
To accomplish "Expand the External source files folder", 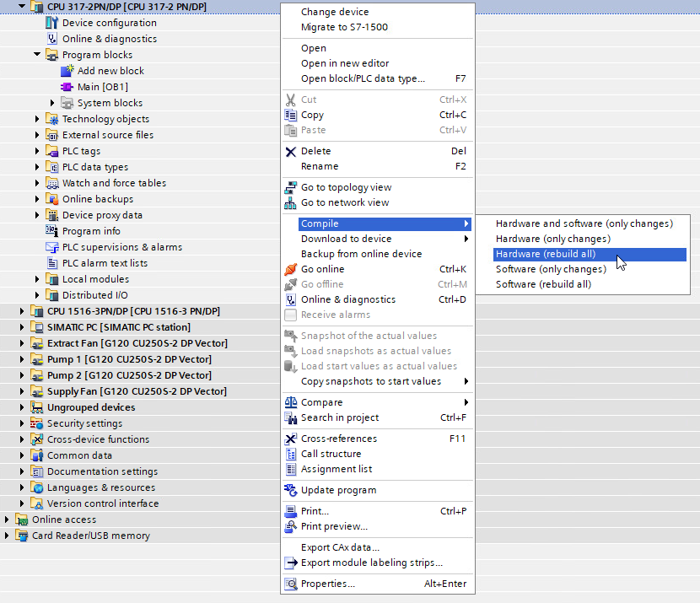I will pos(37,135).
